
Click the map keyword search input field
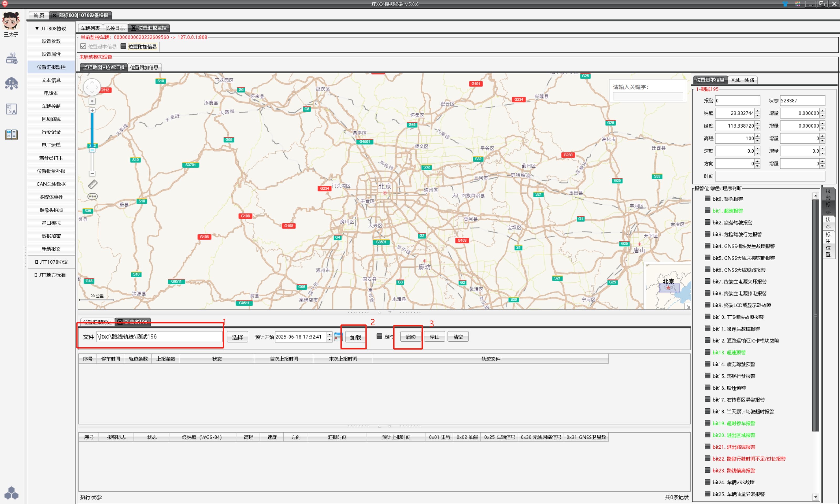[x=648, y=97]
